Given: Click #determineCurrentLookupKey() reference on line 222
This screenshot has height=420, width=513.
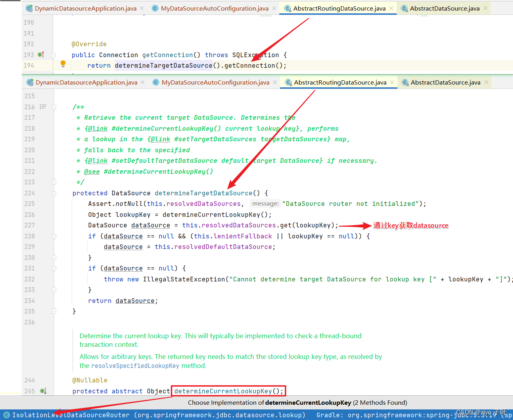Looking at the screenshot, I should pyautogui.click(x=158, y=171).
